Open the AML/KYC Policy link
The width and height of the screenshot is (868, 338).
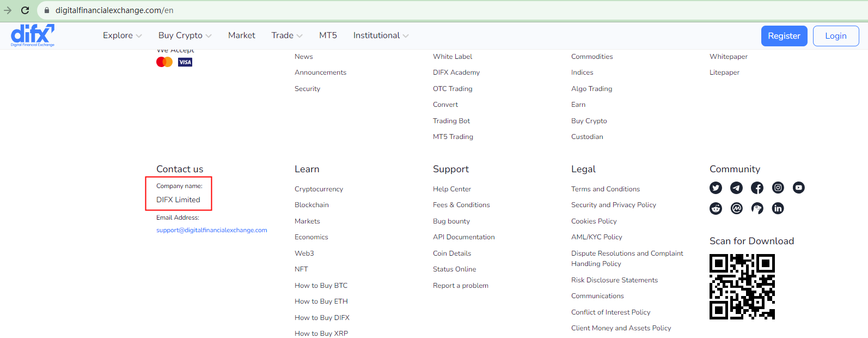596,237
